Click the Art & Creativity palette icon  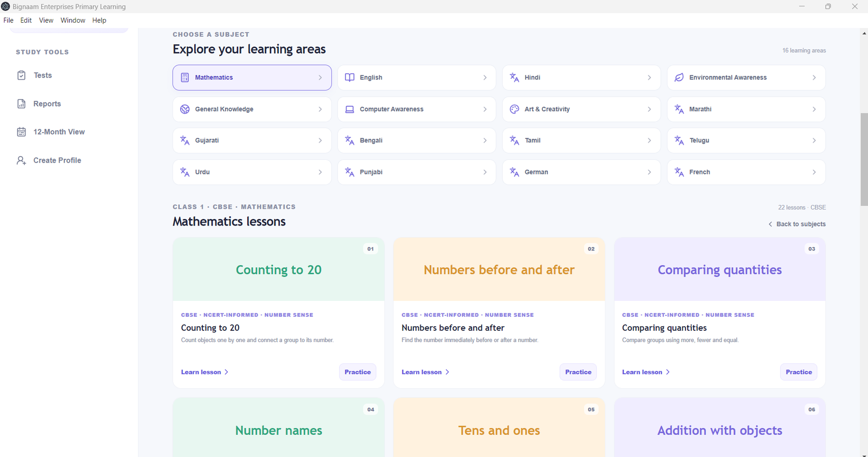514,109
